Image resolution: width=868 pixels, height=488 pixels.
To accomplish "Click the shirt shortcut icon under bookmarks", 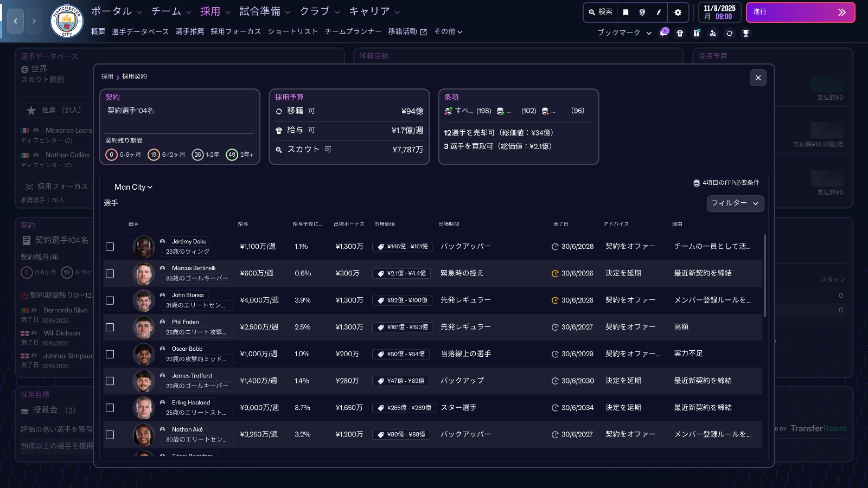I will [x=680, y=33].
